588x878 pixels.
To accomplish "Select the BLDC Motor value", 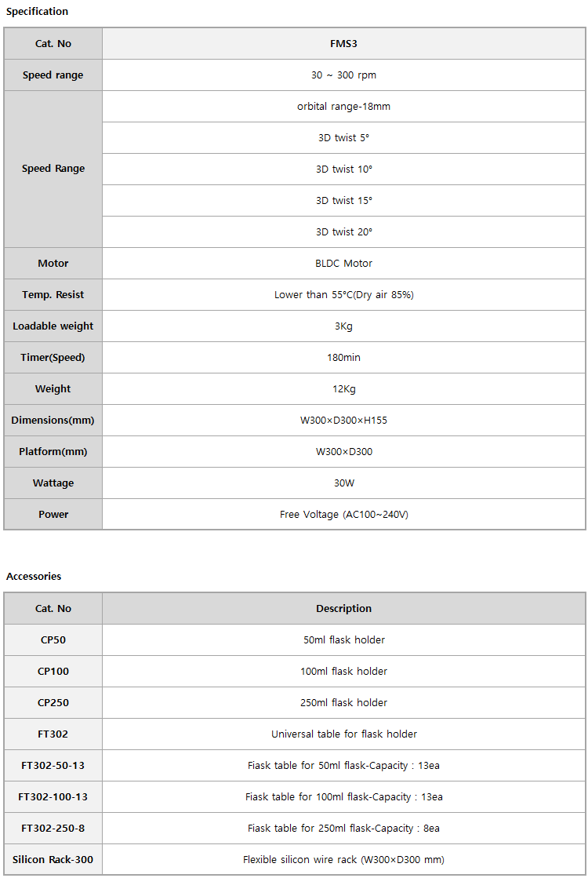I will click(x=343, y=263).
